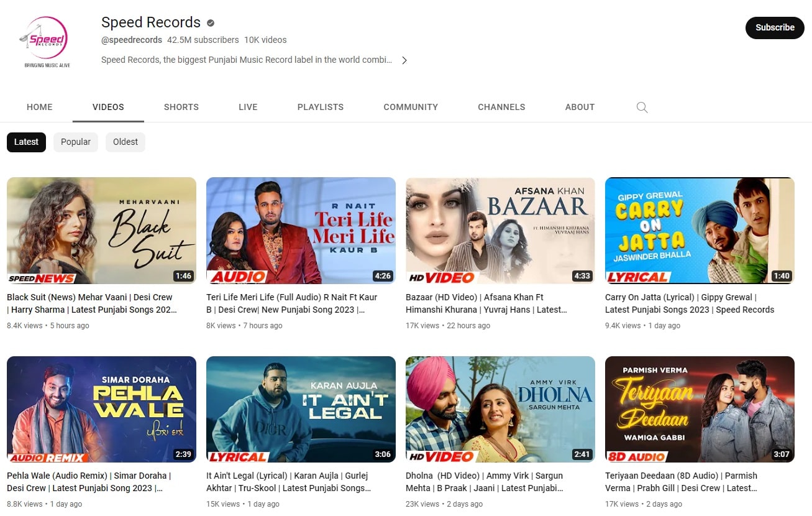Open Bazaar video thumbnail
This screenshot has width=812, height=516.
tap(500, 231)
